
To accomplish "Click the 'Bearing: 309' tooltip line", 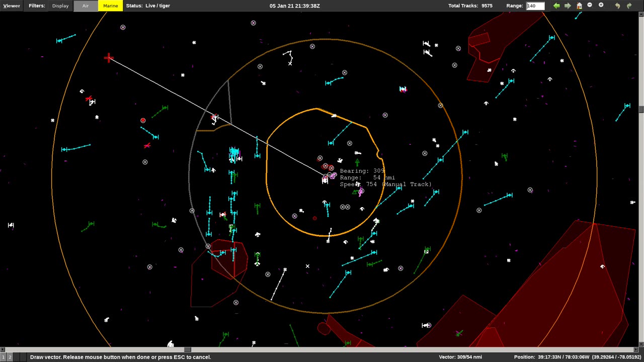I will (363, 171).
